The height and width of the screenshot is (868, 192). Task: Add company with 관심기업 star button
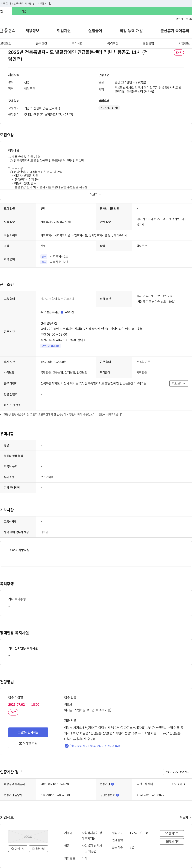click(18, 848)
